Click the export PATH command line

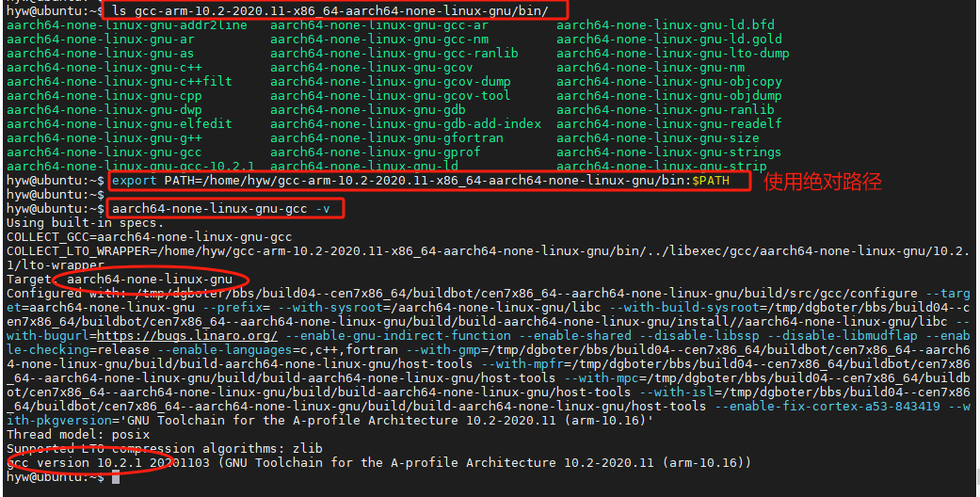tap(429, 181)
